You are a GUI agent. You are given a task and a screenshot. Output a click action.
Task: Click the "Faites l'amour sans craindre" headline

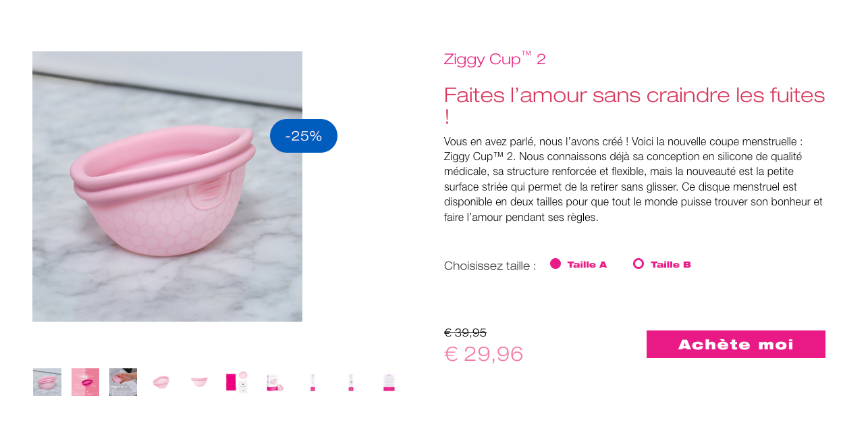[634, 95]
